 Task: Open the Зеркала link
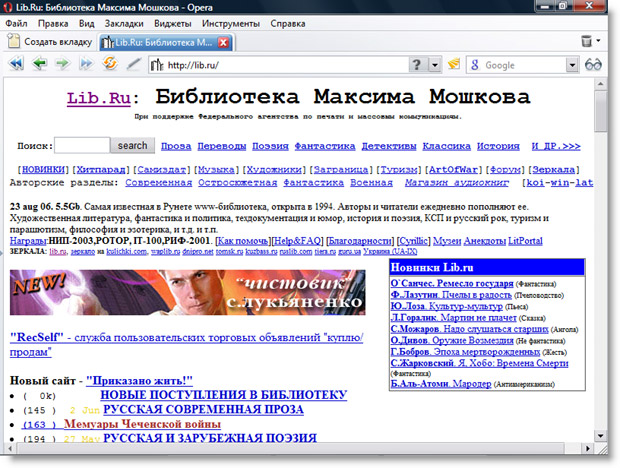554,170
